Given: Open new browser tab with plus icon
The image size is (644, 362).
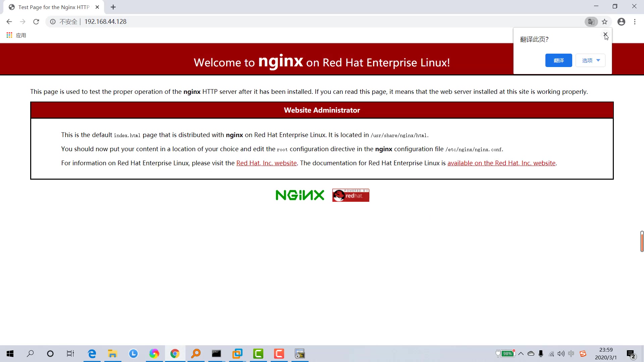Looking at the screenshot, I should tap(113, 7).
